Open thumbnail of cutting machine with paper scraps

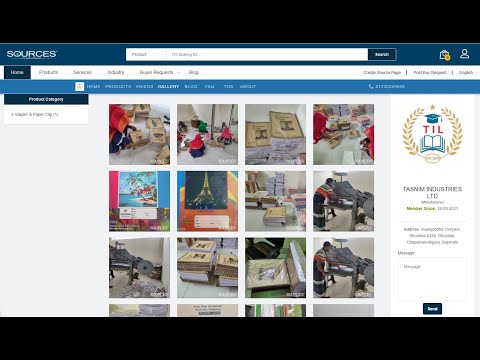coord(139,268)
